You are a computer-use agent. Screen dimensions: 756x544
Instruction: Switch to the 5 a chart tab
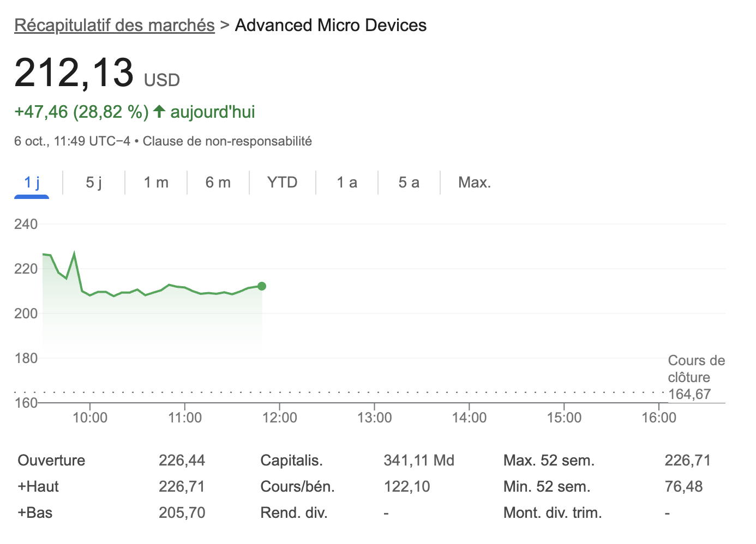click(x=409, y=183)
